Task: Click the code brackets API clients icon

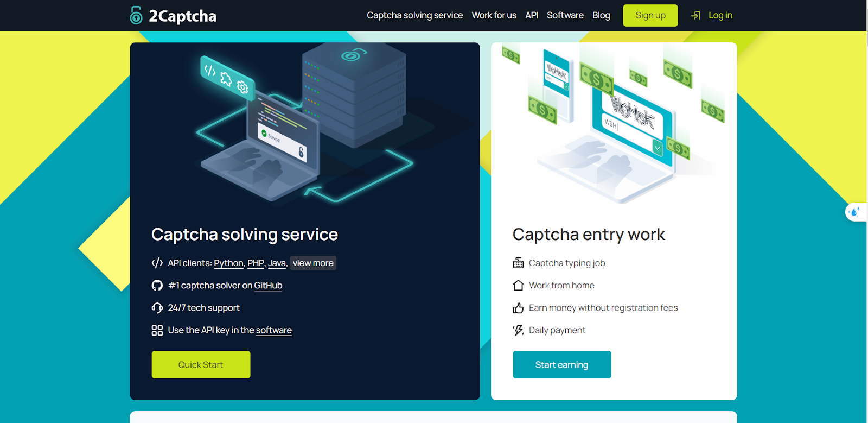Action: [157, 263]
